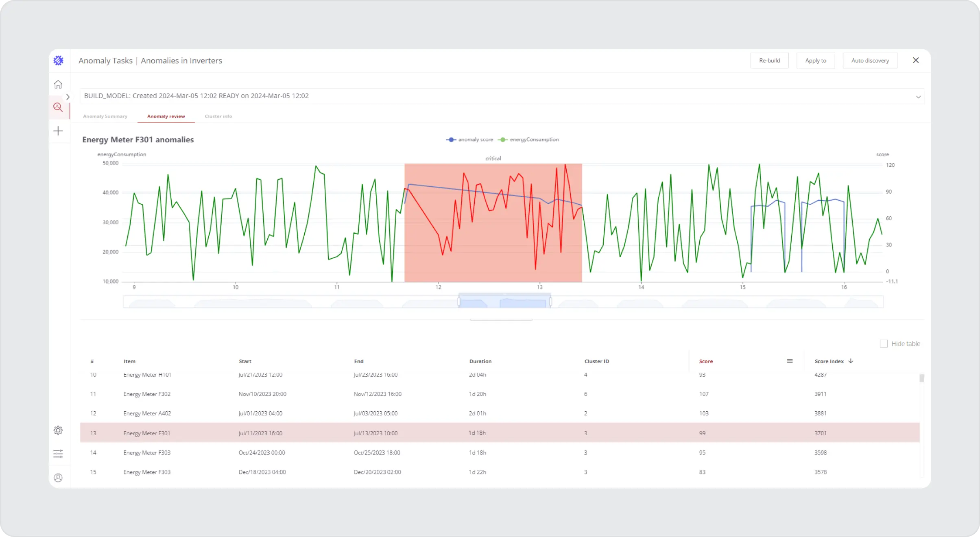Expand the BUILD_MODEL dropdown
The width and height of the screenshot is (980, 537).
(x=918, y=96)
